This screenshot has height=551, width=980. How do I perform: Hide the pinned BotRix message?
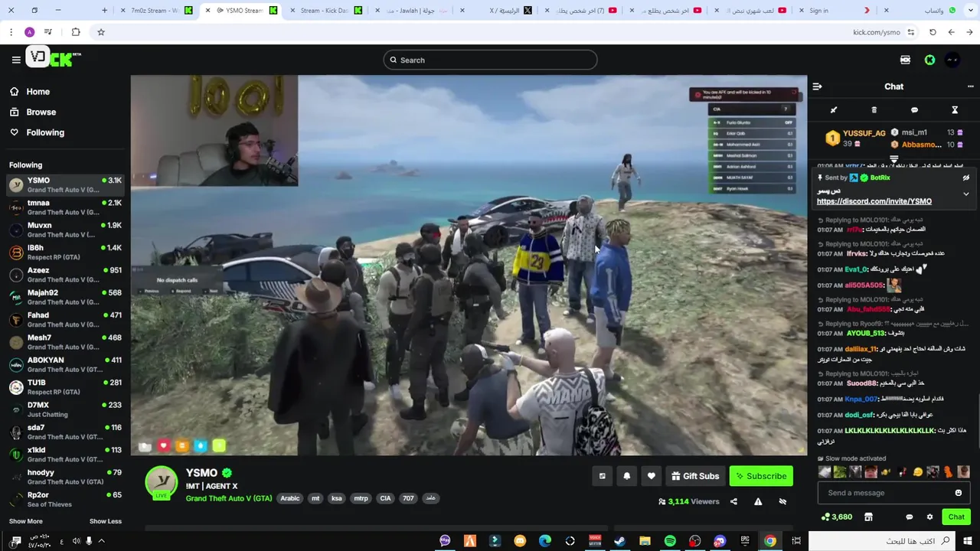click(x=965, y=178)
